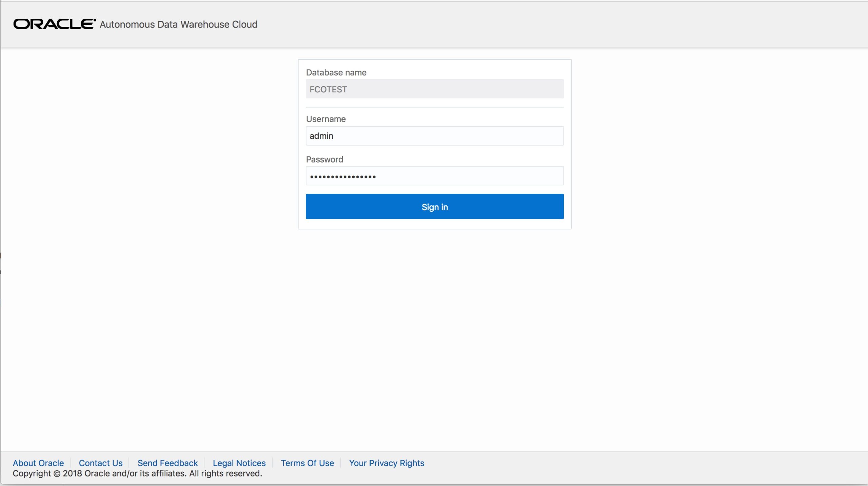Screen dimensions: 868x486
Task: Focus the Username field containing admin
Action: pyautogui.click(x=434, y=136)
